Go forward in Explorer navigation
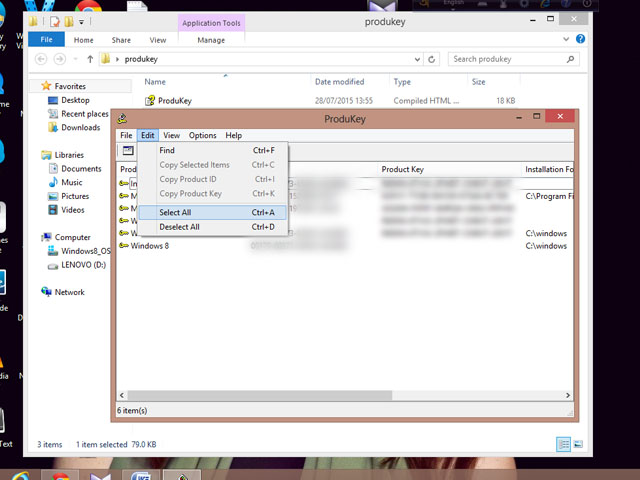Image resolution: width=640 pixels, height=480 pixels. pos(60,59)
